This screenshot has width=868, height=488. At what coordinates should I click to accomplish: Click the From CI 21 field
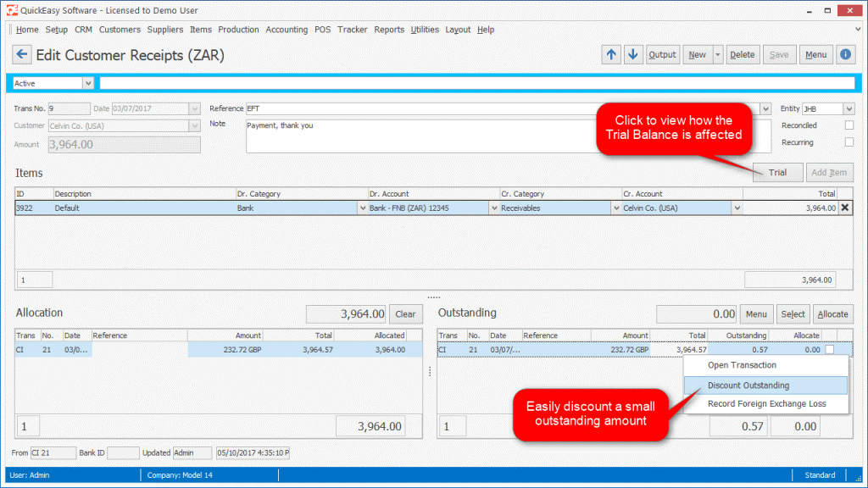(x=53, y=452)
